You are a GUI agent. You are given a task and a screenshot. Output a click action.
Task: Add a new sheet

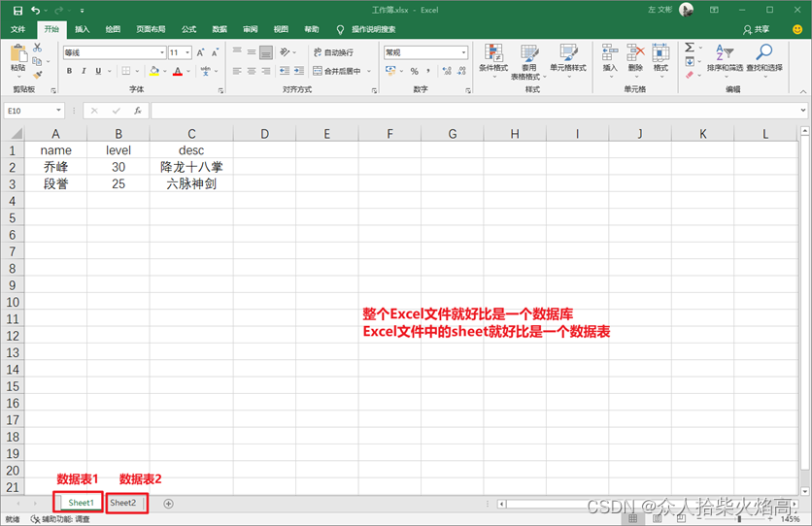pos(168,504)
